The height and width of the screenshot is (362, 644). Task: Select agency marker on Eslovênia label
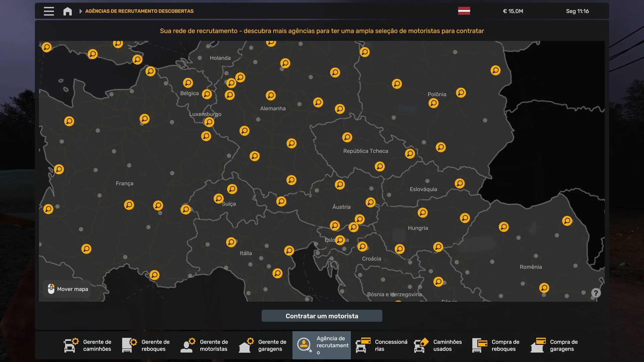(x=340, y=240)
